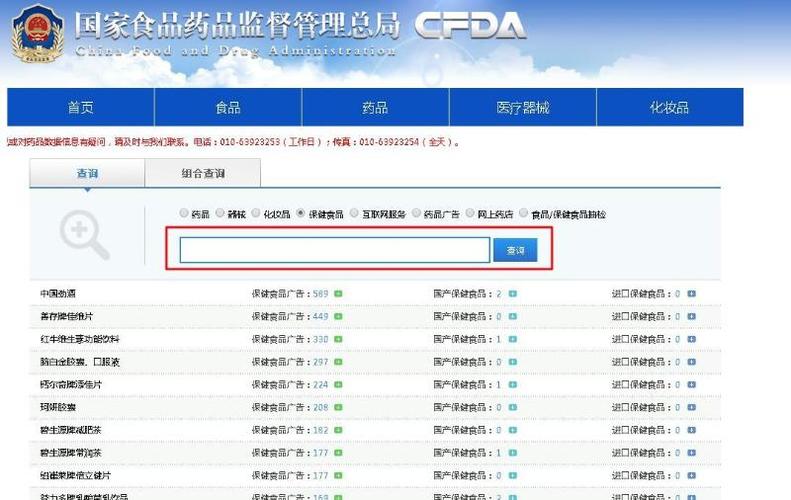791x500 pixels.
Task: Select the 器械 radio button
Action: tap(220, 213)
